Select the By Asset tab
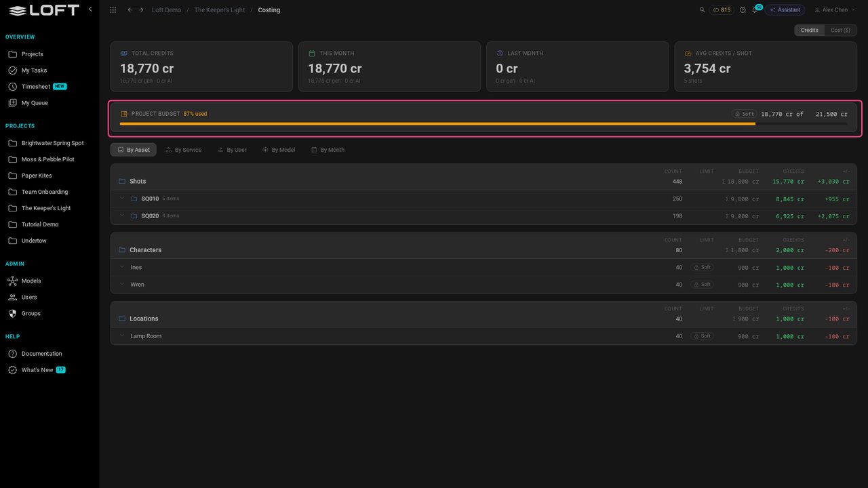 (134, 150)
